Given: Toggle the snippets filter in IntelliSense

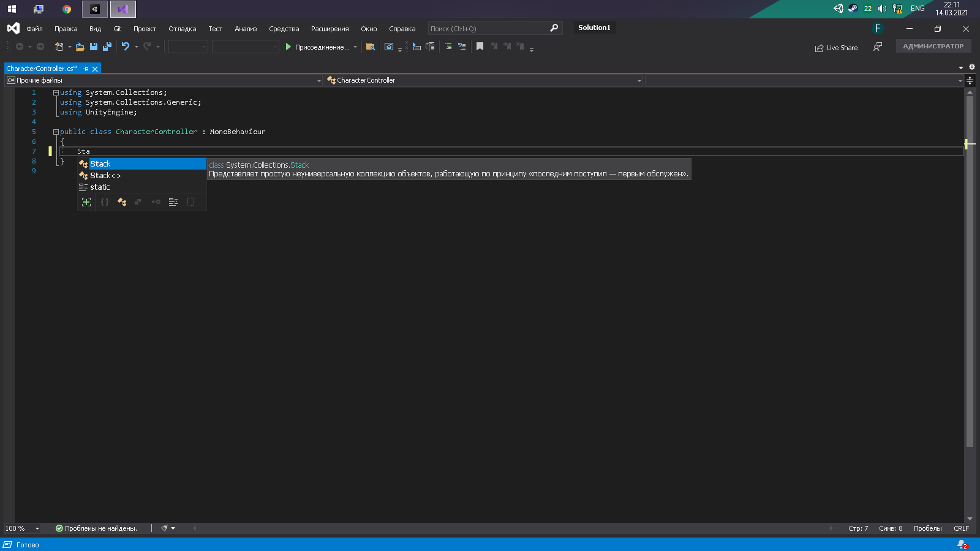Looking at the screenshot, I should tap(190, 202).
